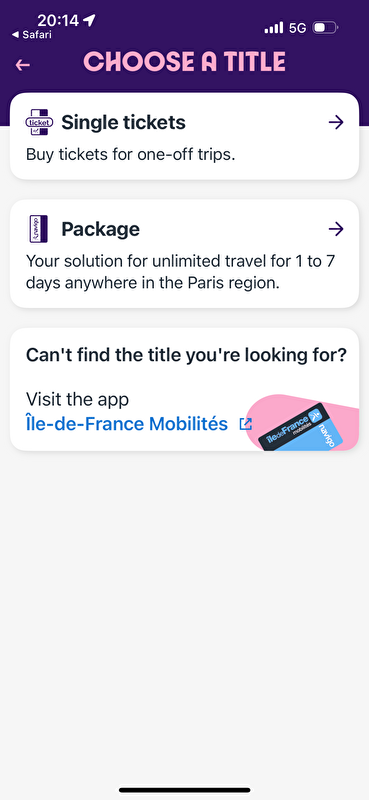The width and height of the screenshot is (369, 800).
Task: Select the Single tickets heading
Action: coord(124,122)
